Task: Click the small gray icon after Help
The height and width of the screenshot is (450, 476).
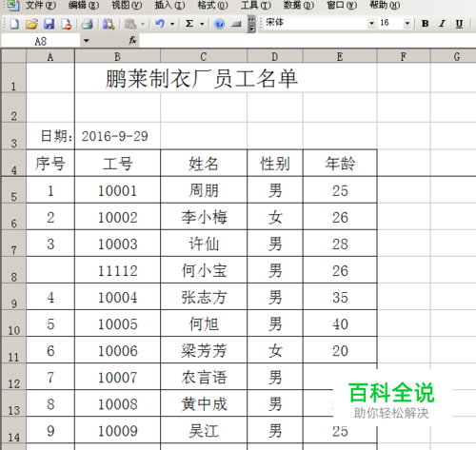Action: tap(236, 24)
